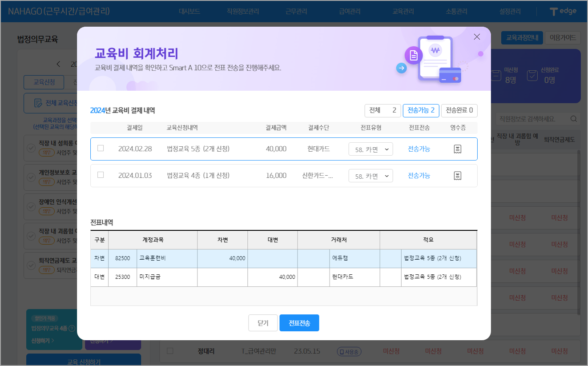Click 전송가능 link for 2024.01.03 row
This screenshot has height=366, width=588.
click(x=419, y=176)
